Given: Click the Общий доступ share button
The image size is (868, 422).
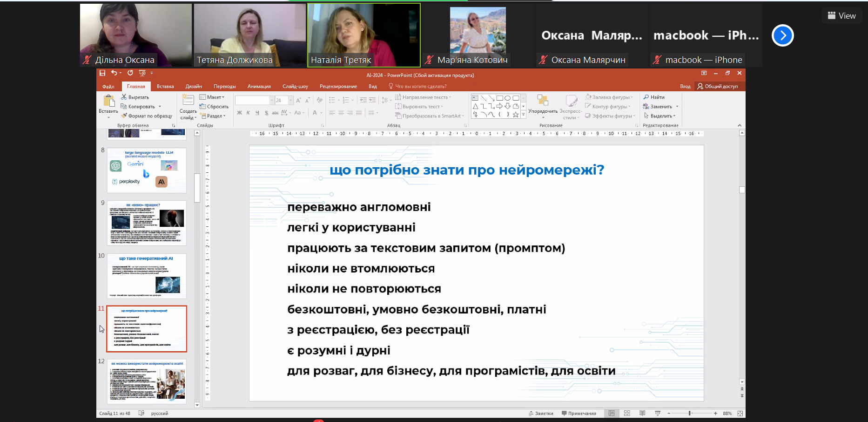Looking at the screenshot, I should (717, 86).
